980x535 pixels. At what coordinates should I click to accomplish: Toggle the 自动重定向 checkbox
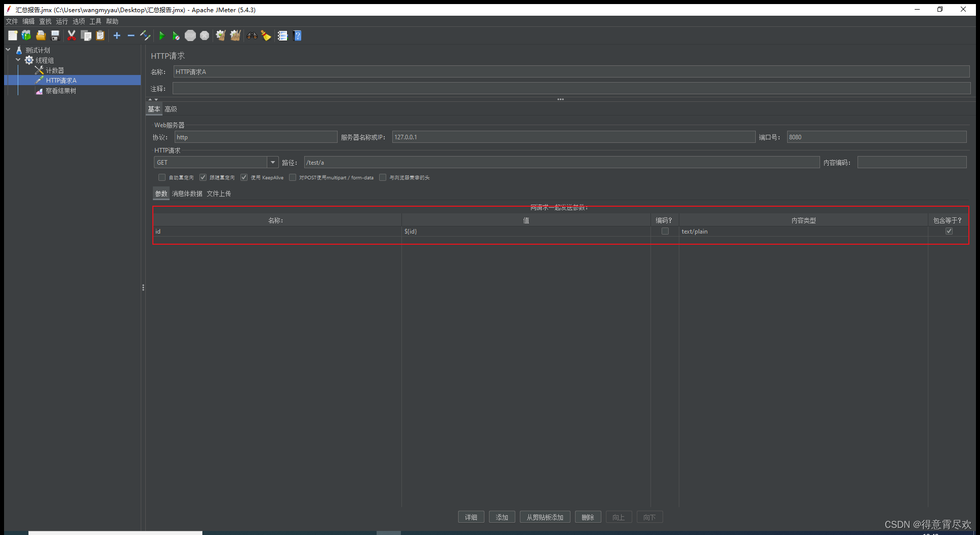(x=162, y=177)
